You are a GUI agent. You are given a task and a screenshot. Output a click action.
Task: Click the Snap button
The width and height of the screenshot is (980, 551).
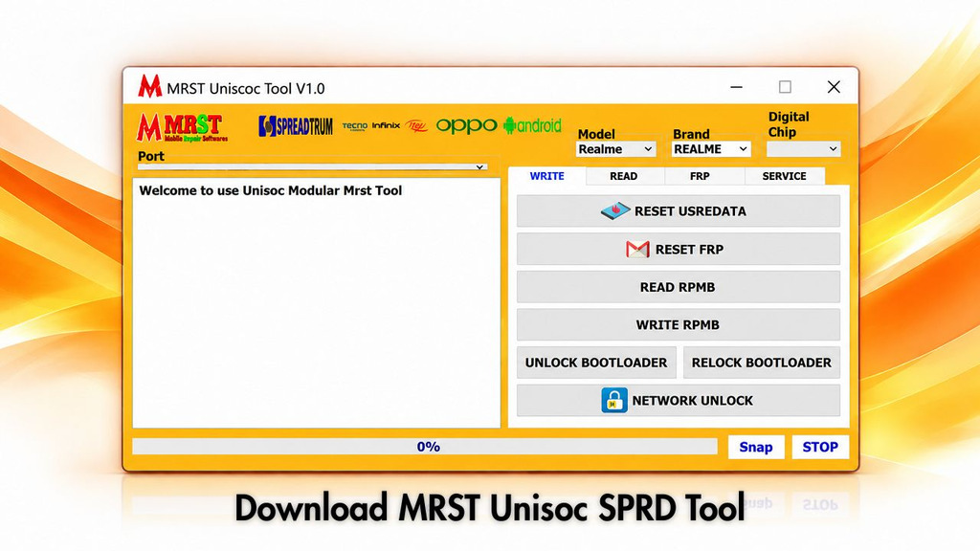[x=756, y=448]
